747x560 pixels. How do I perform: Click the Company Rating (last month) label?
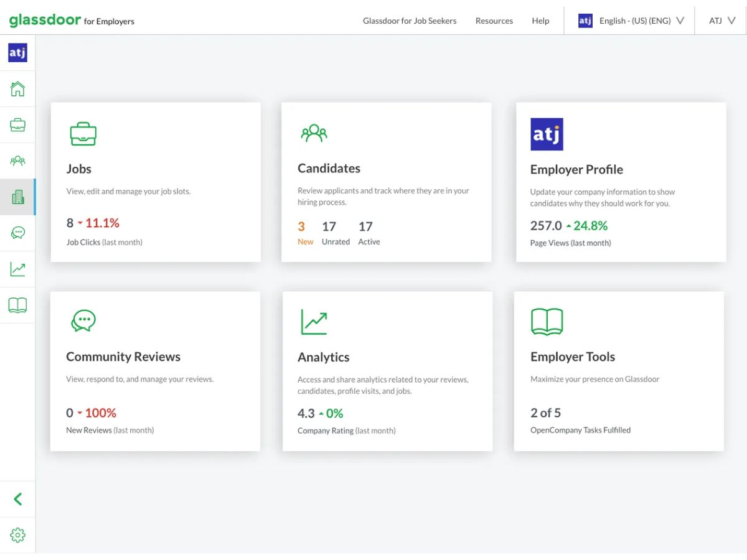(x=347, y=431)
